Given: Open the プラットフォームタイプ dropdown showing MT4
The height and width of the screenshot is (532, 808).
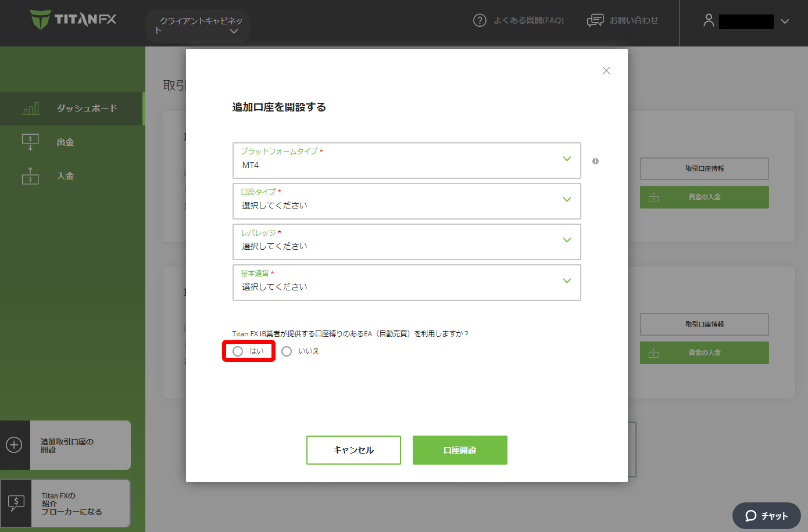Looking at the screenshot, I should click(x=407, y=160).
